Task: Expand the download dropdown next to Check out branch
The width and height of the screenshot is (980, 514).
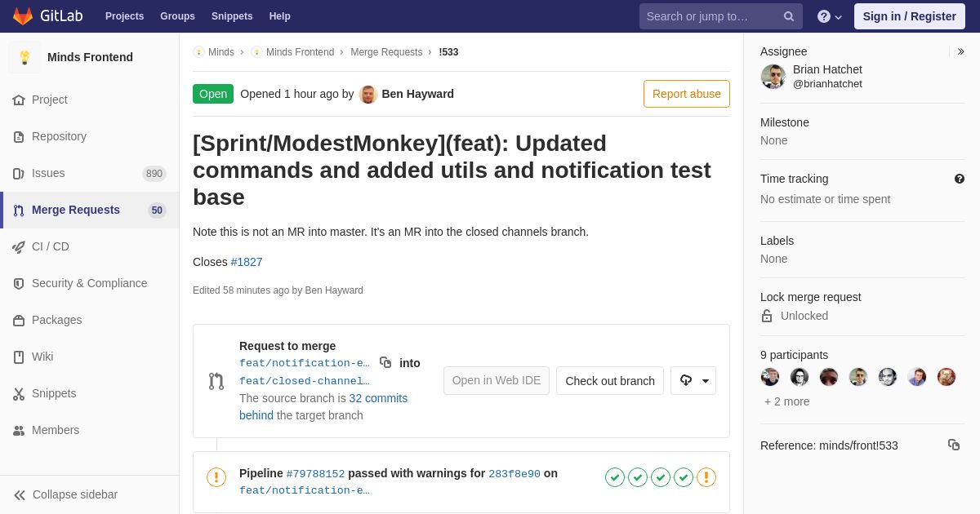Action: tap(693, 380)
